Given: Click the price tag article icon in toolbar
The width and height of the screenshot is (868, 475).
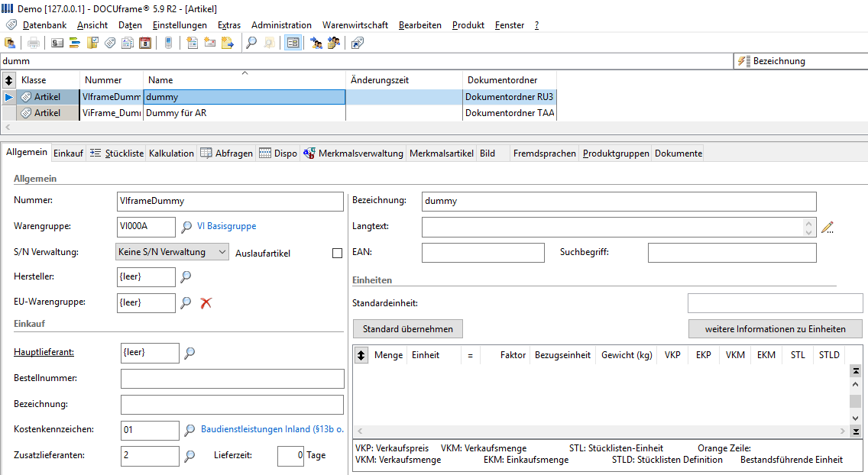Looking at the screenshot, I should 110,43.
